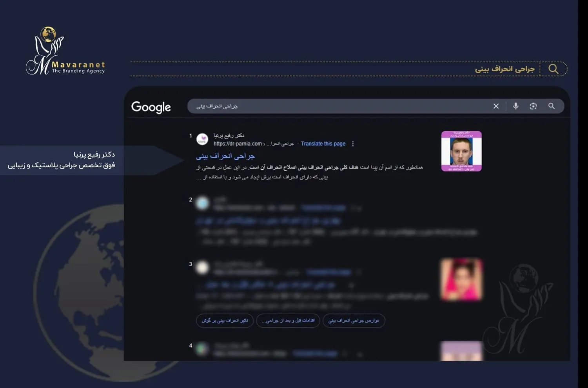This screenshot has width=588, height=388.
Task: Open the first result's face thumbnail
Action: point(461,151)
